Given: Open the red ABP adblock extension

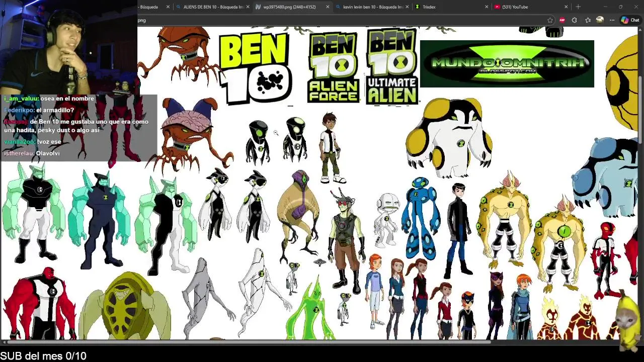Looking at the screenshot, I should (562, 20).
